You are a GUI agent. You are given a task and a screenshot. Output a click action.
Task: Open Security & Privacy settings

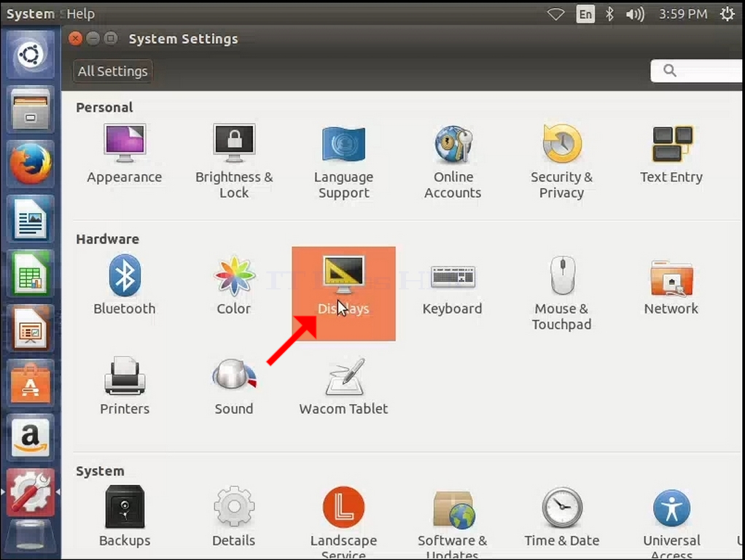pos(561,161)
